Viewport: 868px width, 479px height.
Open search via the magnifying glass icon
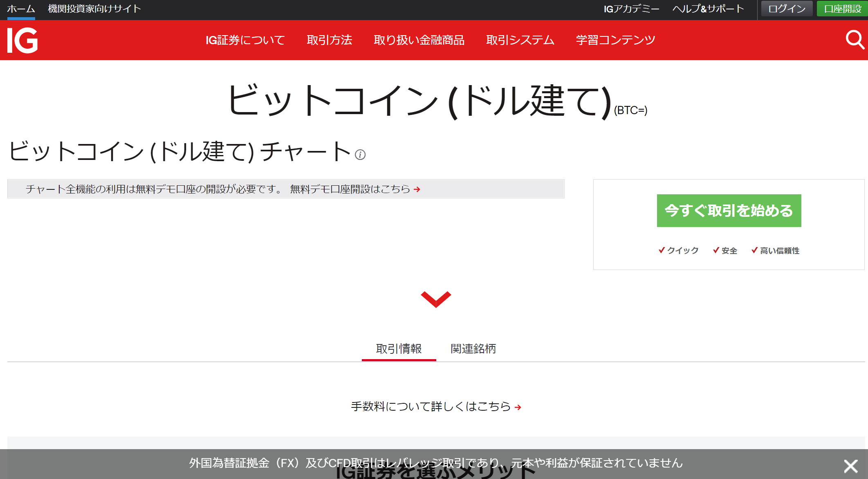pyautogui.click(x=854, y=40)
